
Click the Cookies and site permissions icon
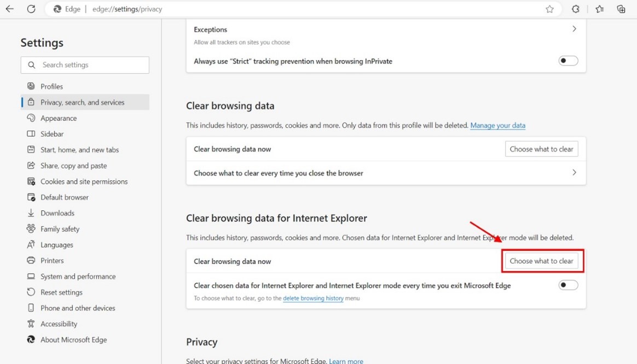31,181
